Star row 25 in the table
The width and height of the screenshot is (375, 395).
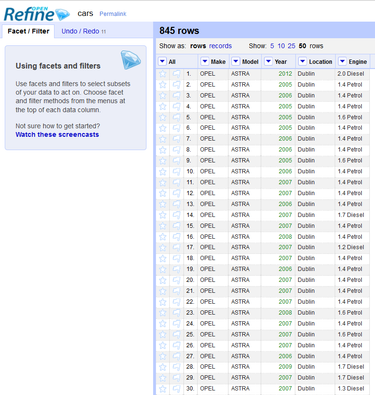point(163,334)
